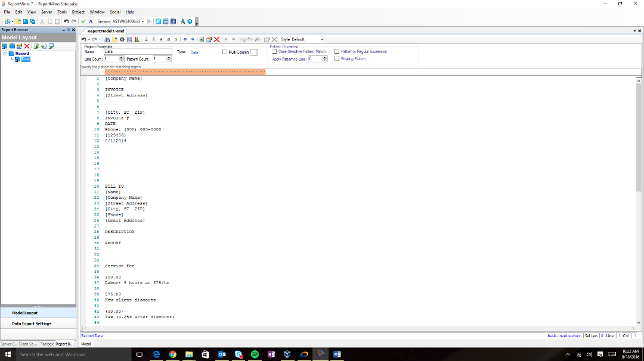Open the Servers dropdown list

[x=144, y=21]
